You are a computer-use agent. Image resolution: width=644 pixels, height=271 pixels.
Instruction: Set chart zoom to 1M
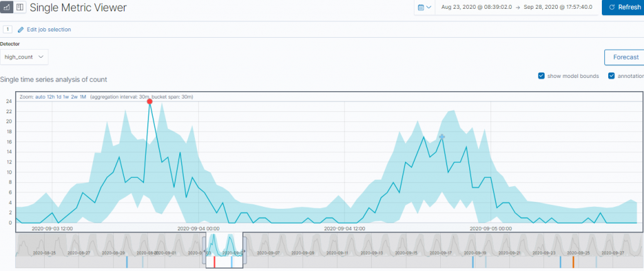coord(82,97)
